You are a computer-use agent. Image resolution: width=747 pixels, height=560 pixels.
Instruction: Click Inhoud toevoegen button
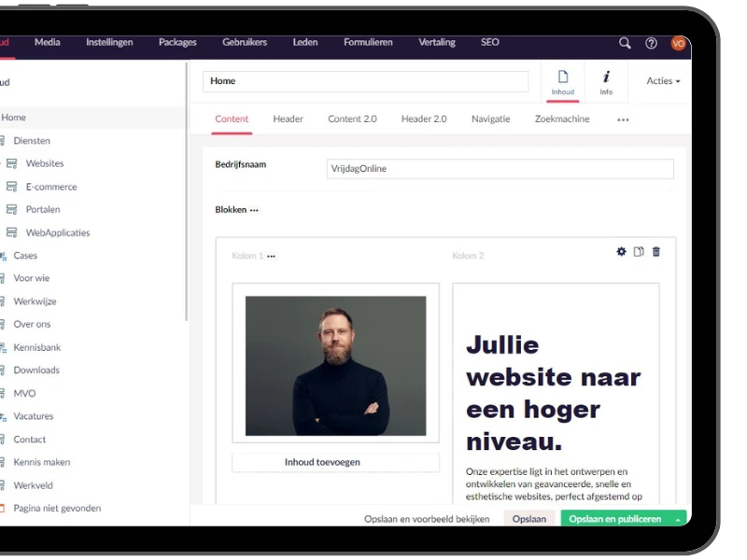tap(322, 462)
